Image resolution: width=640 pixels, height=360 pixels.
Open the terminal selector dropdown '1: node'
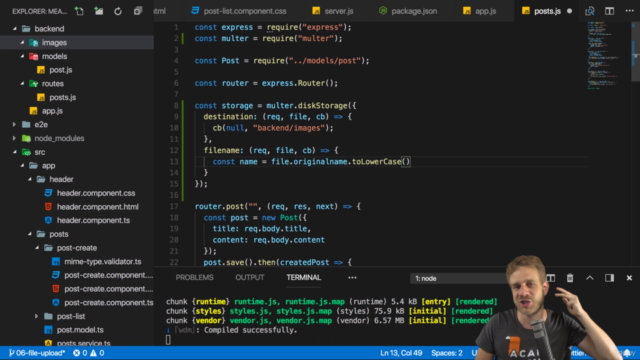pyautogui.click(x=459, y=278)
